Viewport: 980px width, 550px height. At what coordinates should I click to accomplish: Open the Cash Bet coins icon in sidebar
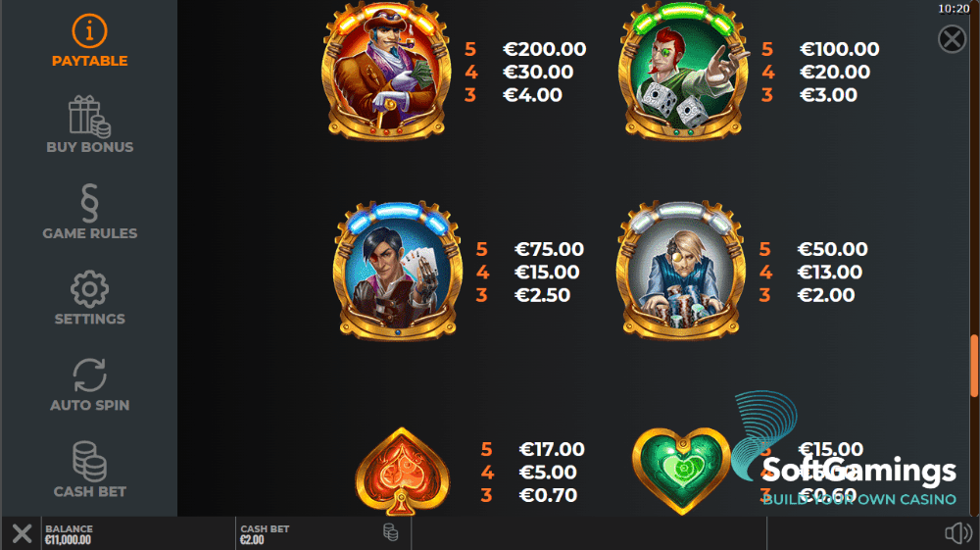[x=89, y=461]
